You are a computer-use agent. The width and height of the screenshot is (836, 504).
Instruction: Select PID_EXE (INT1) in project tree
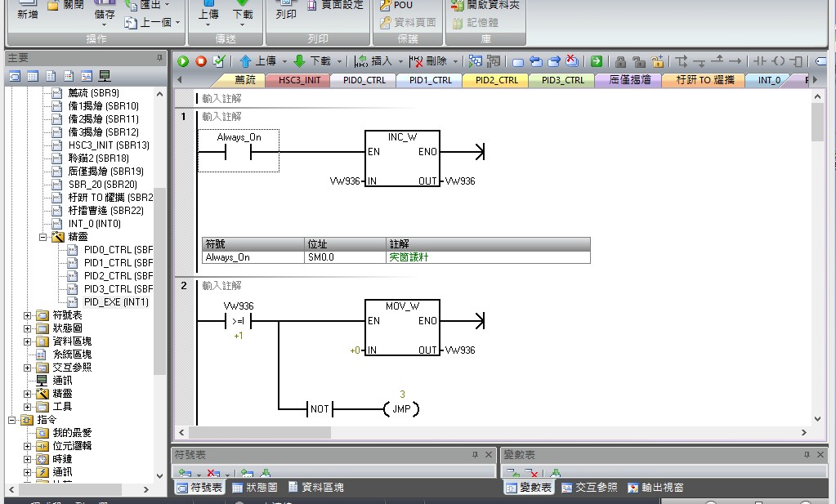tap(115, 302)
